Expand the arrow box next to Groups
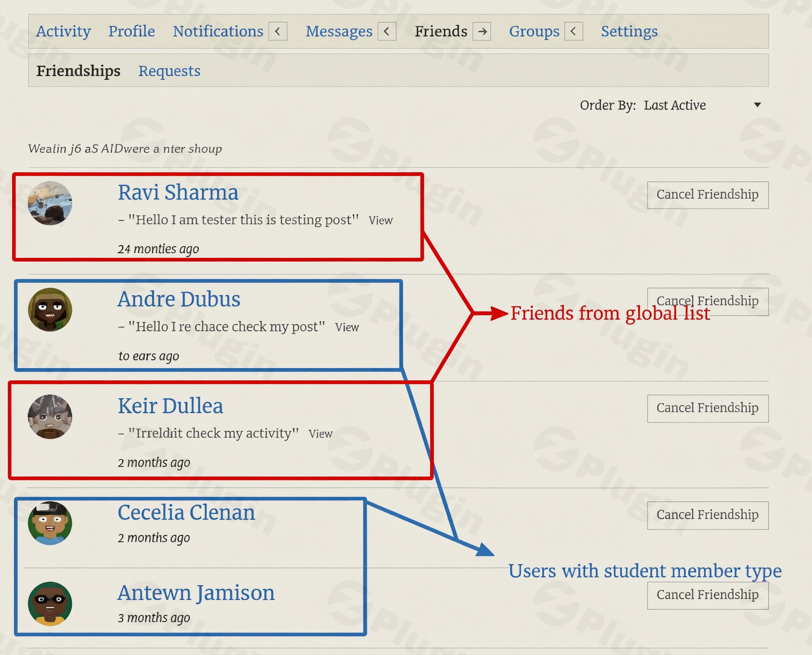 point(574,31)
